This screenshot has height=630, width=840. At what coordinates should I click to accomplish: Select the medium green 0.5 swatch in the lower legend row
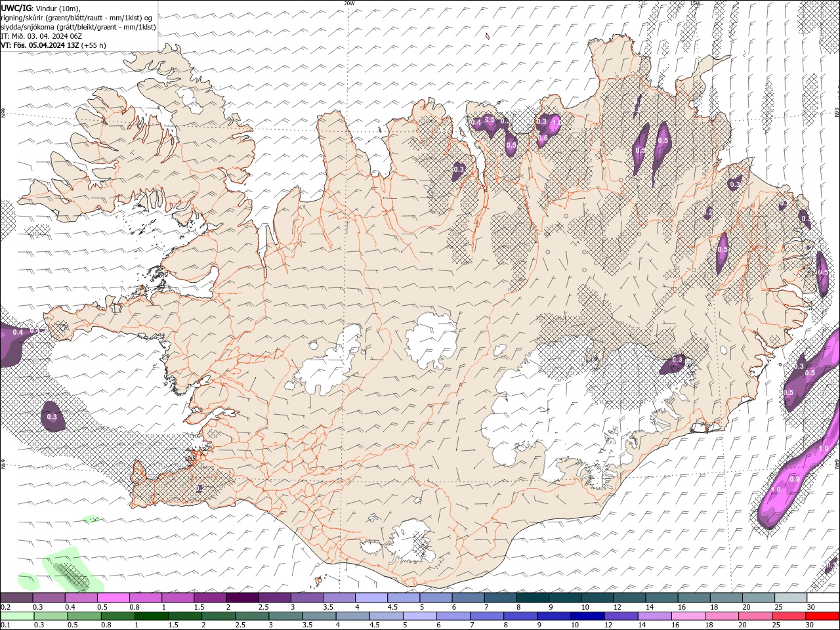[x=84, y=616]
